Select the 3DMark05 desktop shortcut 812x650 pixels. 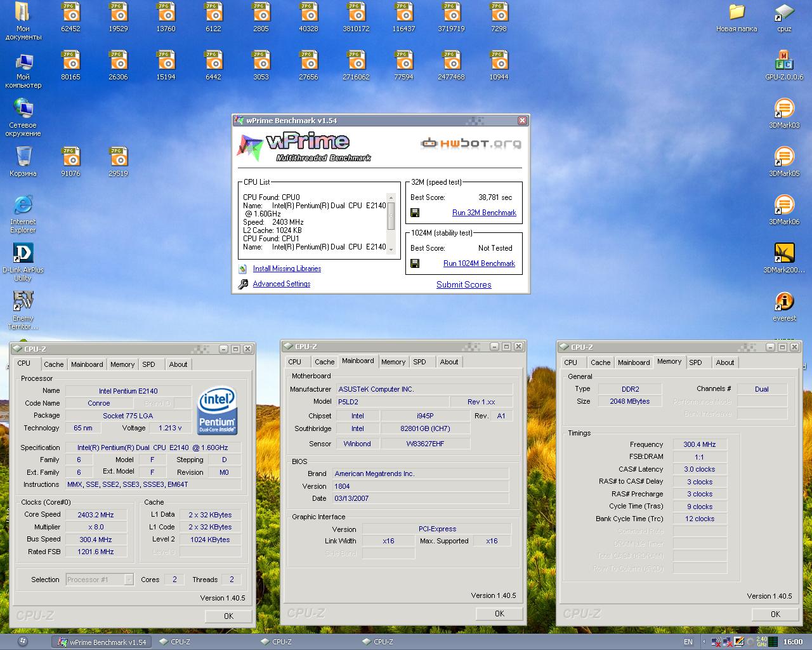tap(784, 162)
